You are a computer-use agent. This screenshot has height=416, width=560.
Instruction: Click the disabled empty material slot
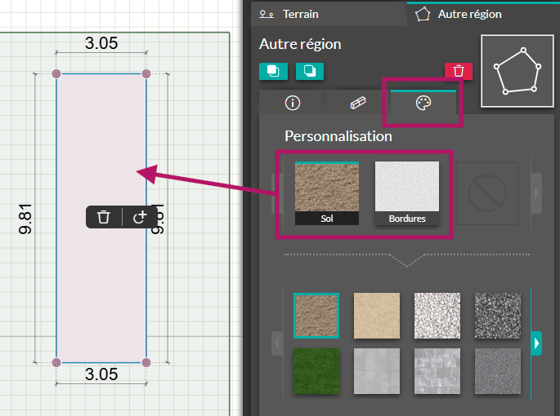(x=487, y=193)
